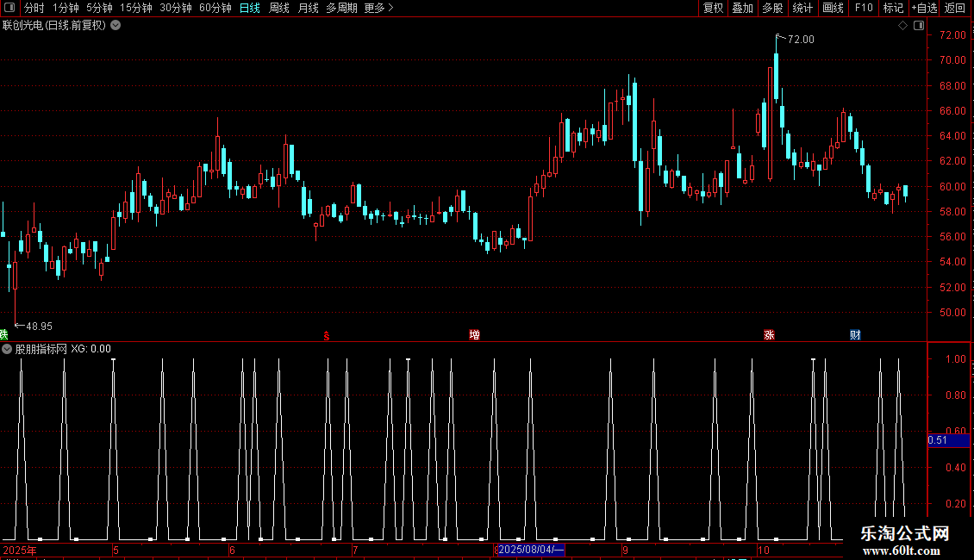Image resolution: width=974 pixels, height=560 pixels.
Task: Click the 48.95 low price label
Action: [39, 326]
